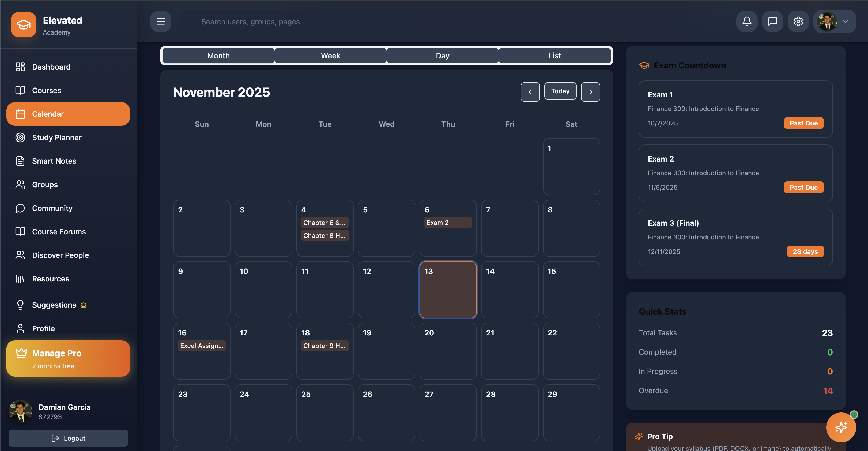Click the header profile photo thumbnail

tap(827, 22)
